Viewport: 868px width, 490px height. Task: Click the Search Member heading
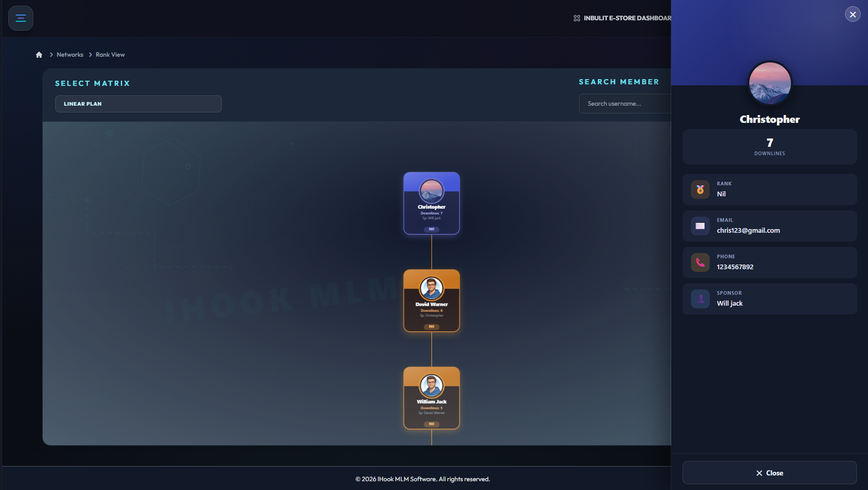tap(619, 82)
